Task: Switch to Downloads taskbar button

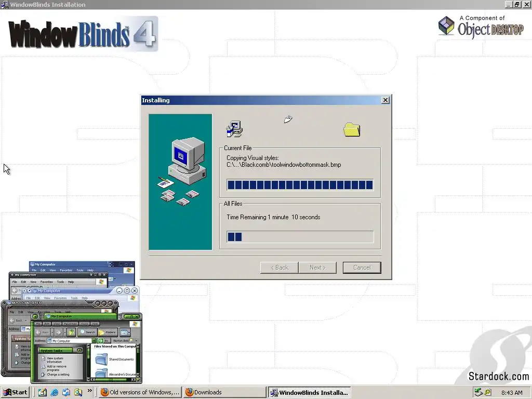Action: [x=224, y=392]
